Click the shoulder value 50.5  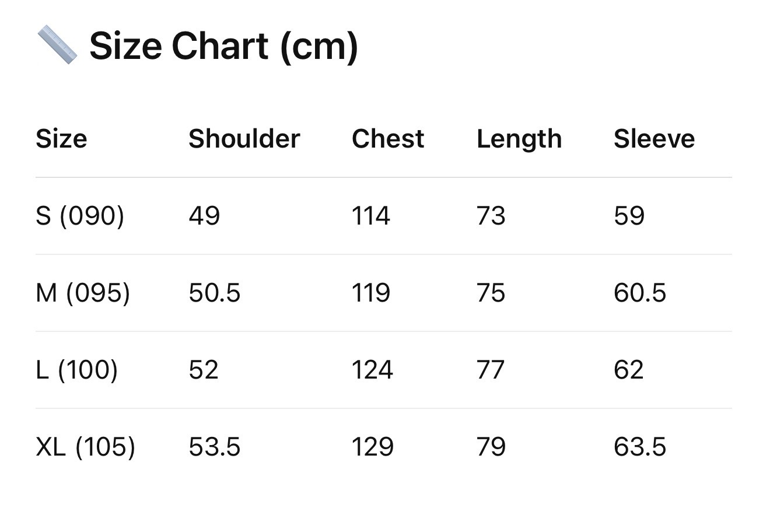tap(214, 293)
